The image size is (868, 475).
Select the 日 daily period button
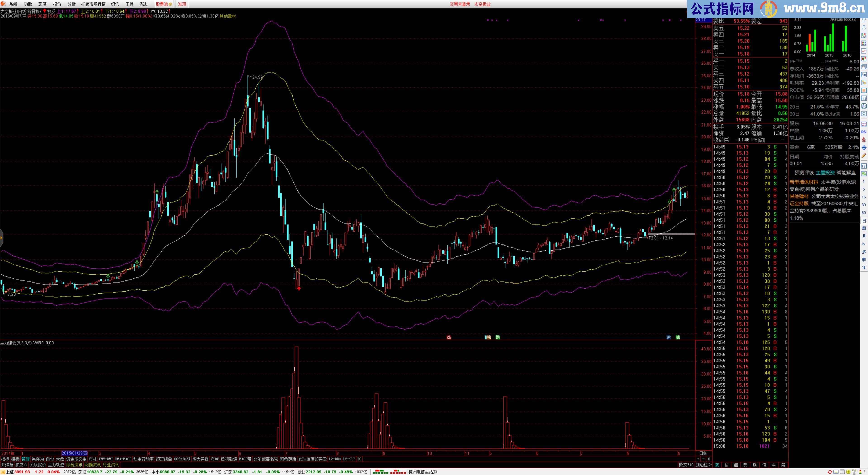click(864, 221)
